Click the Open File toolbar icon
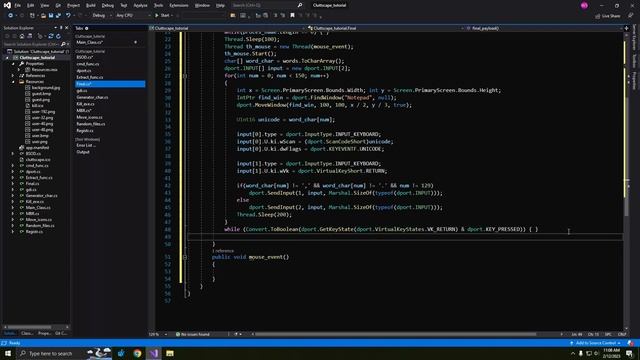Viewport: 640px width, 360px height. pyautogui.click(x=43, y=16)
